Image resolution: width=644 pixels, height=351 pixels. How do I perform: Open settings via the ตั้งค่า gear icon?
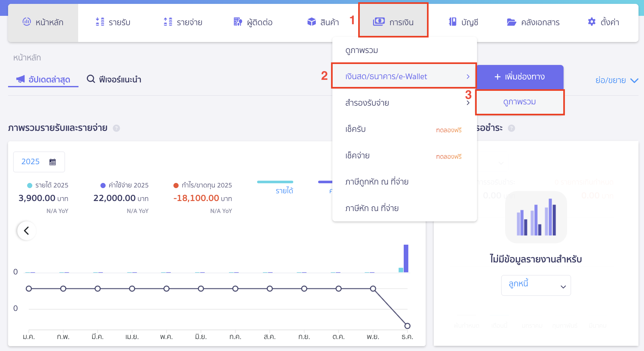pyautogui.click(x=592, y=22)
